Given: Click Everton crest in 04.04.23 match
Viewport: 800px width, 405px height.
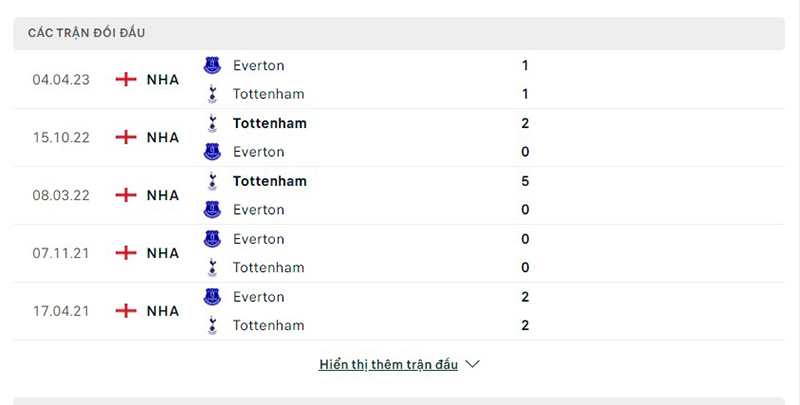Looking at the screenshot, I should click(212, 65).
